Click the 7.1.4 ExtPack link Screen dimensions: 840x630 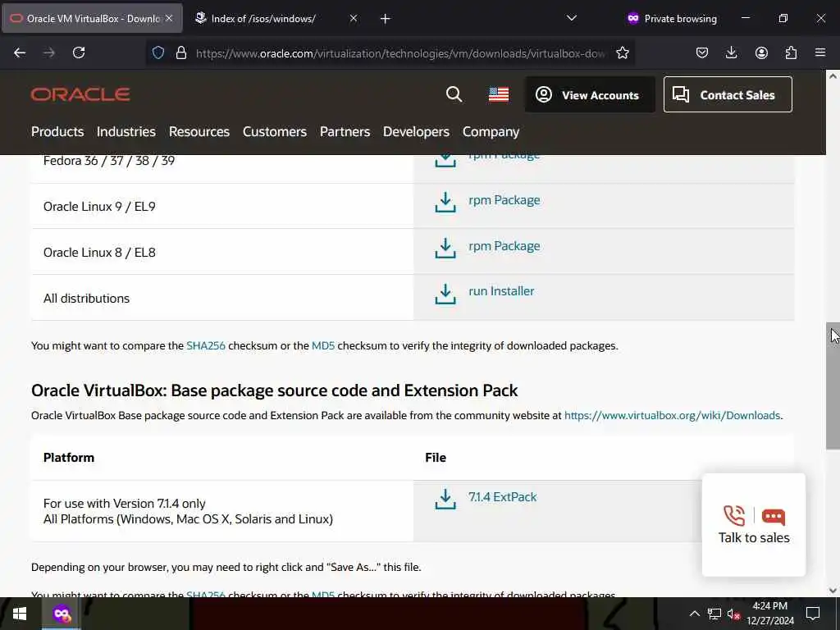pos(503,497)
